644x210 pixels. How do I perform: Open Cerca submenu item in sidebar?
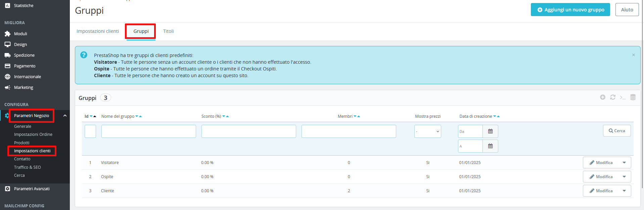pos(19,175)
